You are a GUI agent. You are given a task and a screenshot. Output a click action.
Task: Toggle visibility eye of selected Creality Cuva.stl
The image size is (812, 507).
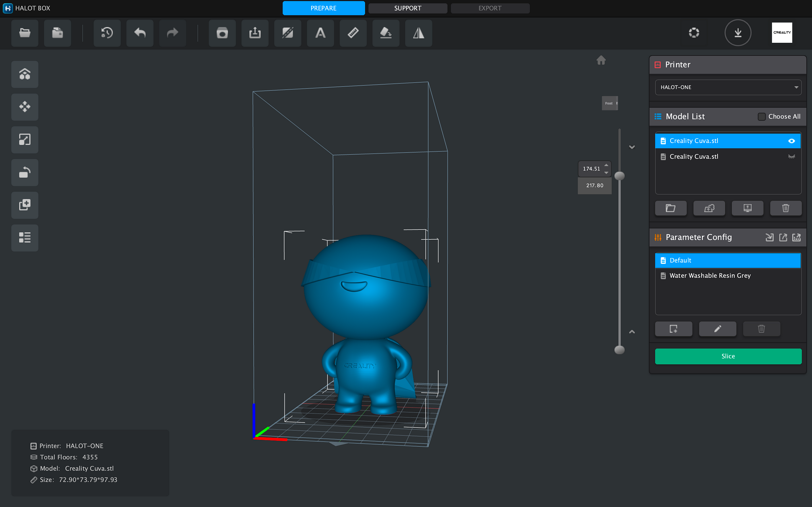tap(791, 141)
